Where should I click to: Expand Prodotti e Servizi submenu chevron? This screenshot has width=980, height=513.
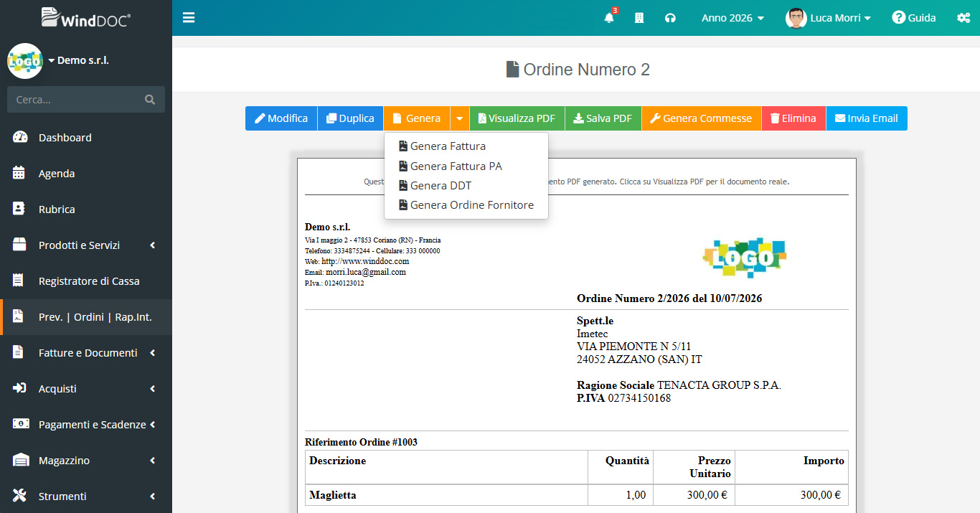[x=152, y=245]
